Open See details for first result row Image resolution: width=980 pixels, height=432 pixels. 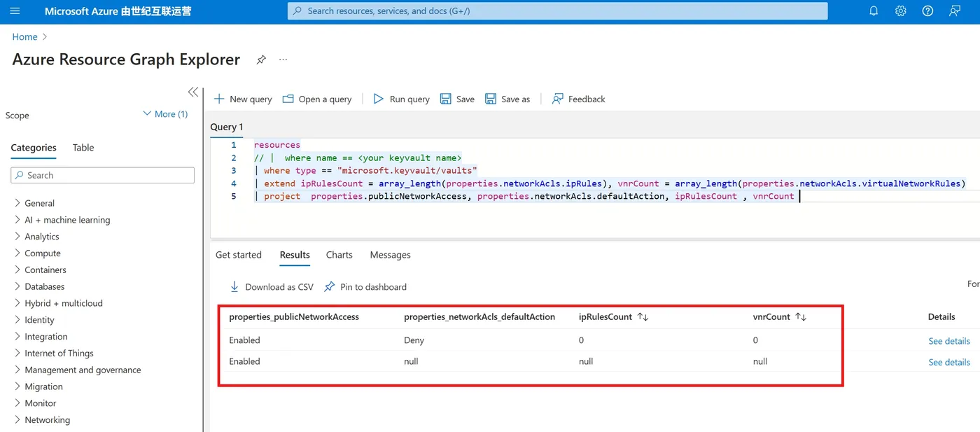[949, 341]
